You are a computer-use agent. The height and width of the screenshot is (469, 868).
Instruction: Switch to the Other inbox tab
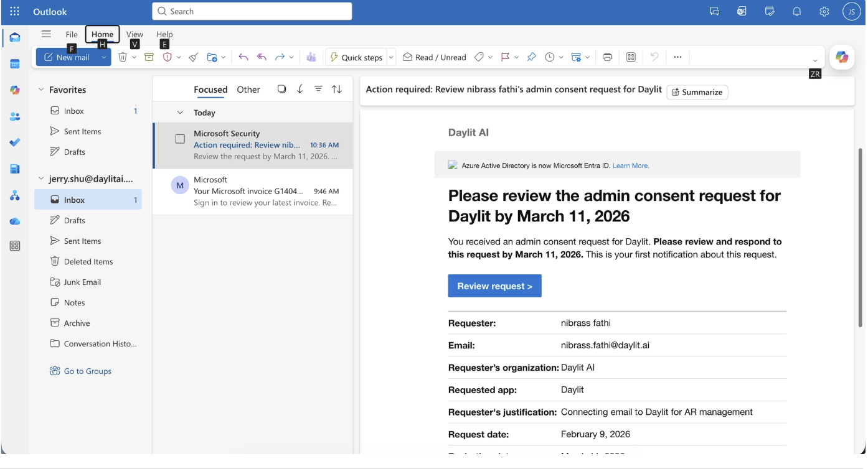(x=248, y=90)
